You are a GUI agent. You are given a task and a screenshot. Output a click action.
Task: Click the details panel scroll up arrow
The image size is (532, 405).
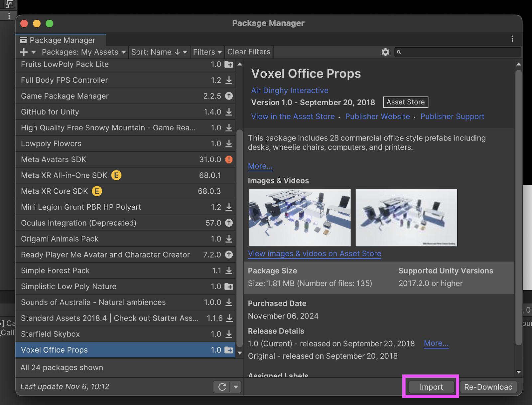point(518,64)
